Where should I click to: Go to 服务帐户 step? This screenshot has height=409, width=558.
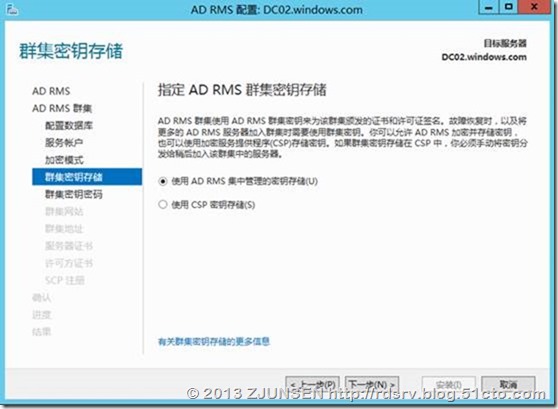click(64, 142)
